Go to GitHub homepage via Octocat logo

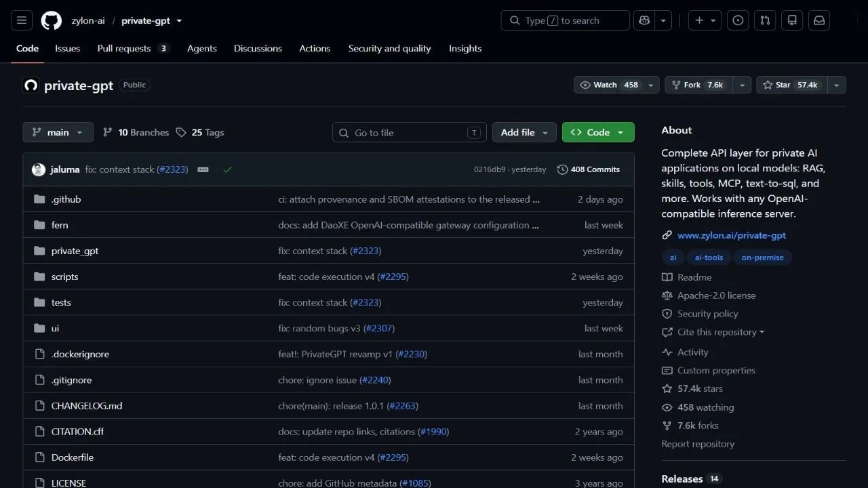(51, 20)
